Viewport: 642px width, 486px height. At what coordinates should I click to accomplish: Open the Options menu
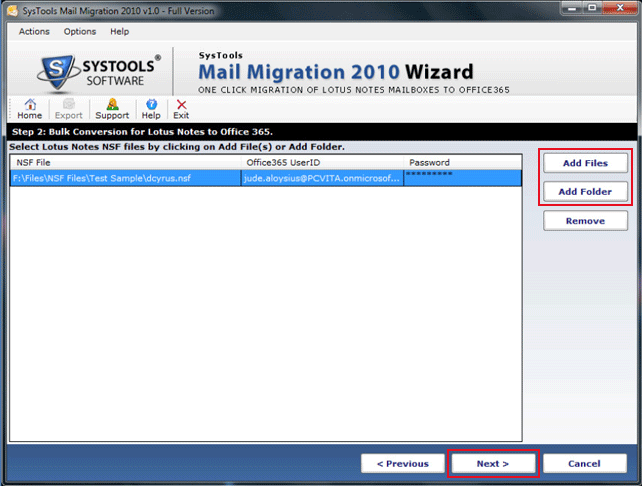click(x=80, y=32)
